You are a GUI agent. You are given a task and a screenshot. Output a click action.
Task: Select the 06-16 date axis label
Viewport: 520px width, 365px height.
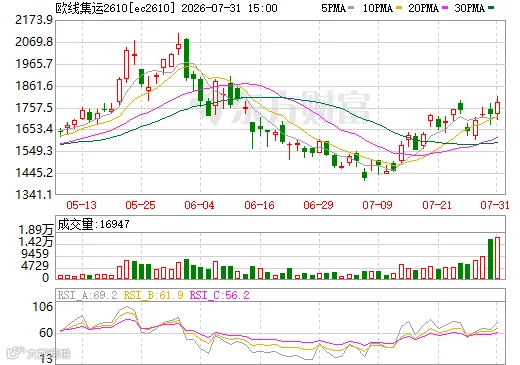tap(259, 205)
